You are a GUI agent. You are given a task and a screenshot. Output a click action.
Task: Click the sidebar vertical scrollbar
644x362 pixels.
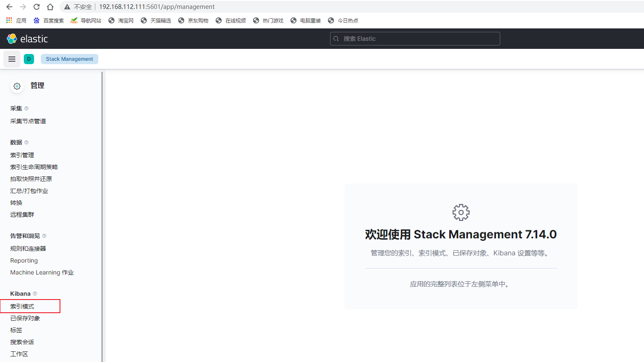pyautogui.click(x=102, y=217)
